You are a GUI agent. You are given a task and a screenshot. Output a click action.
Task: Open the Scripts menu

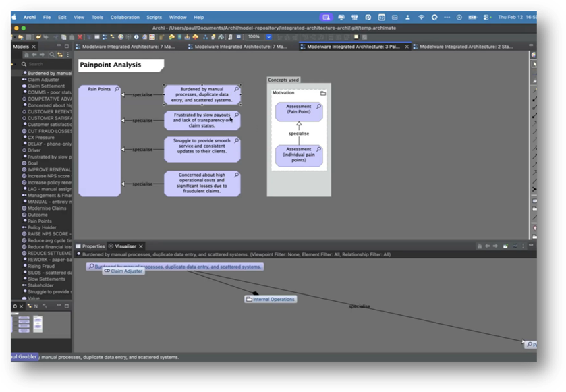[154, 17]
